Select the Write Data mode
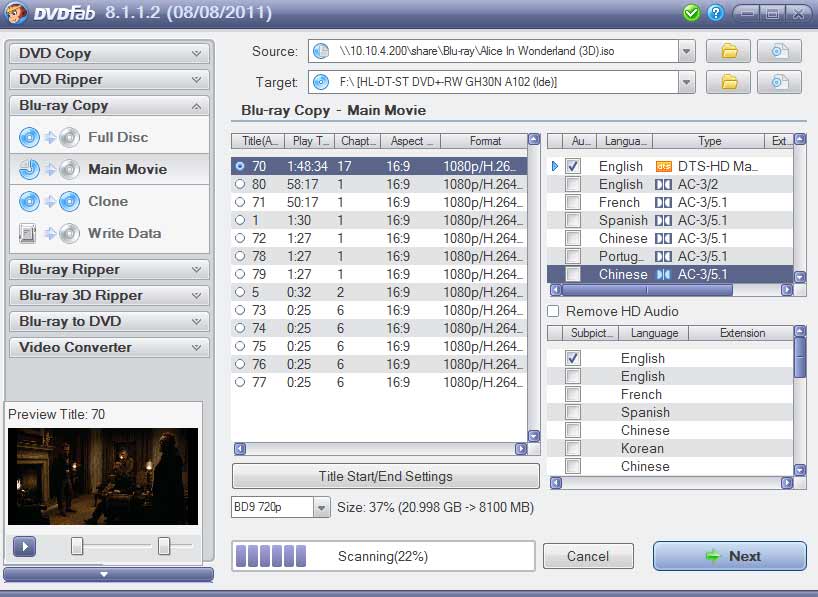The image size is (818, 597). [109, 233]
